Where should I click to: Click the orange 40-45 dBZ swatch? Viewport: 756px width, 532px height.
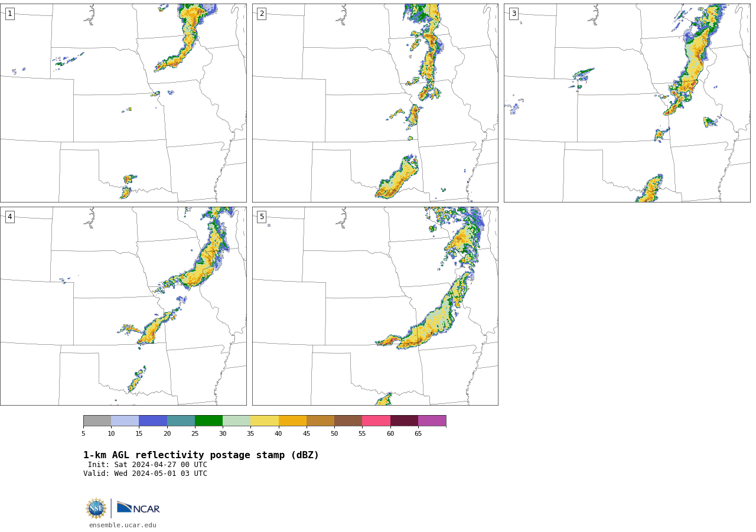(292, 420)
